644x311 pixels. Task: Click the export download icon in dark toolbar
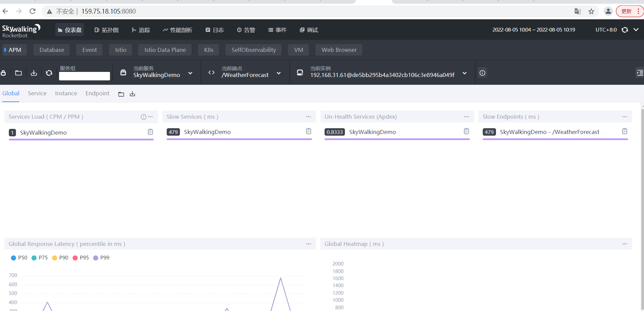pos(34,73)
